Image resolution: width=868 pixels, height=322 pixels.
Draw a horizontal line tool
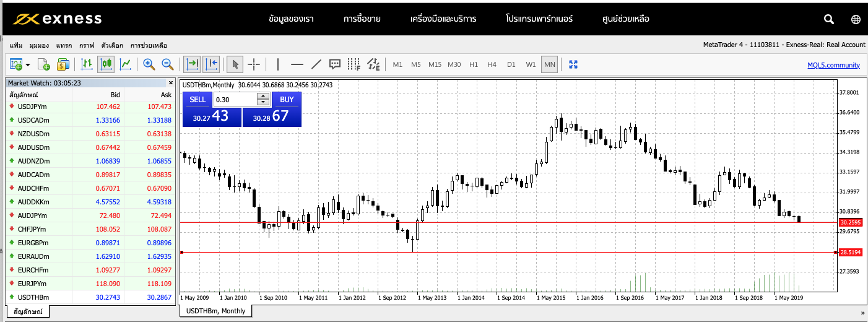pos(297,64)
